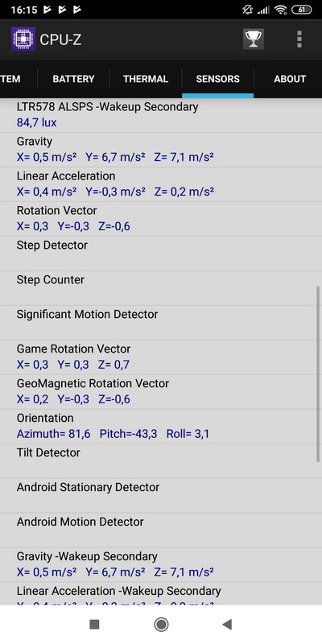Select the Tilt Detector row
This screenshot has width=322, height=644.
click(x=161, y=460)
